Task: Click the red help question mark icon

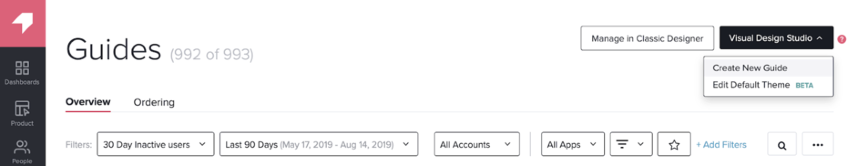Action: [x=842, y=39]
